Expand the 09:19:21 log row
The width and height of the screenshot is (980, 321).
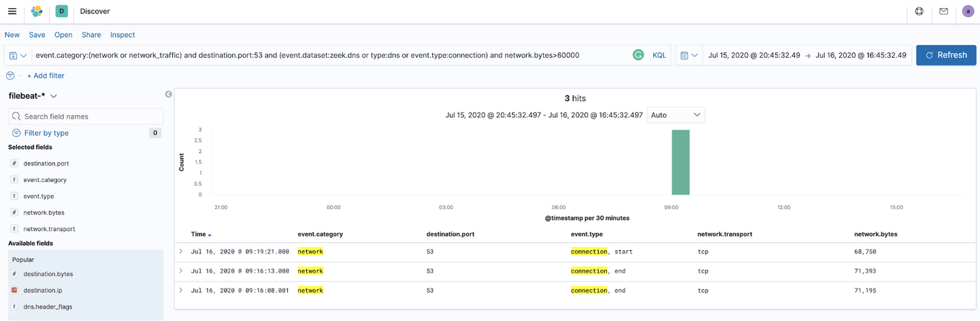point(181,251)
